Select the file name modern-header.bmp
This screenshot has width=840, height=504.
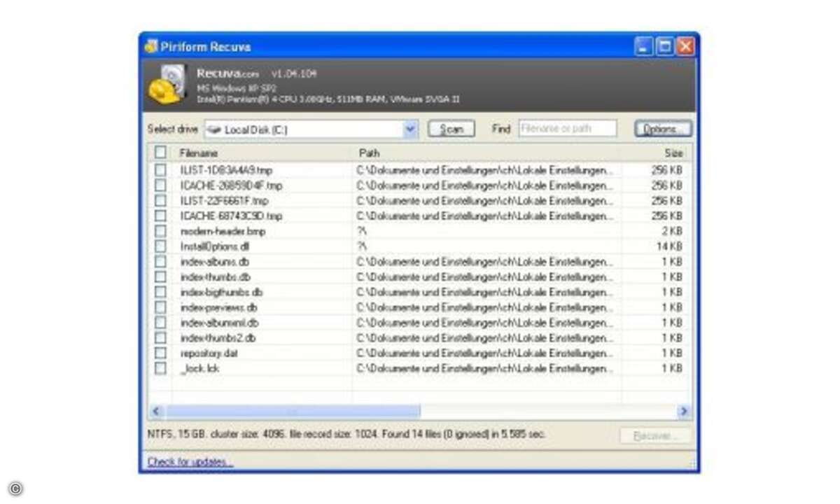(223, 231)
